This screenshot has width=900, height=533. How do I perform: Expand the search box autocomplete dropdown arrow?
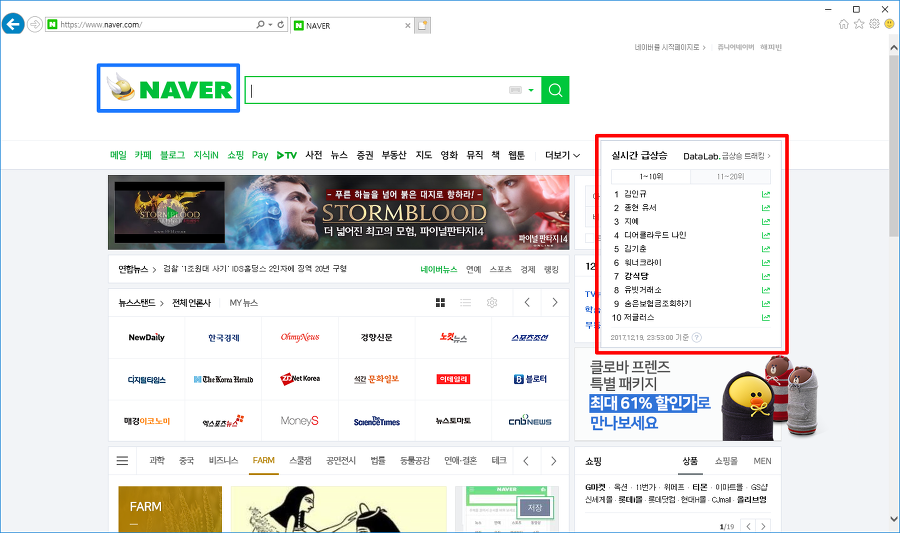(531, 90)
